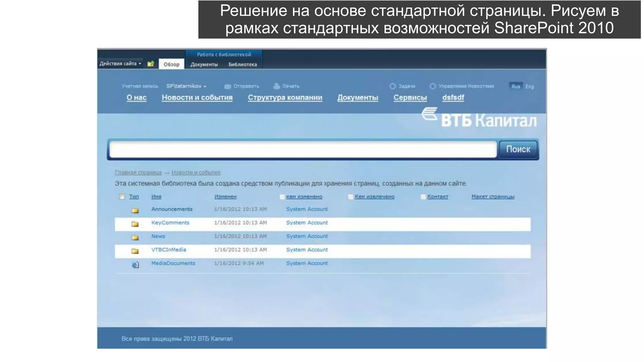Click System Account in Announcements row
This screenshot has height=362, width=644.
coord(307,209)
